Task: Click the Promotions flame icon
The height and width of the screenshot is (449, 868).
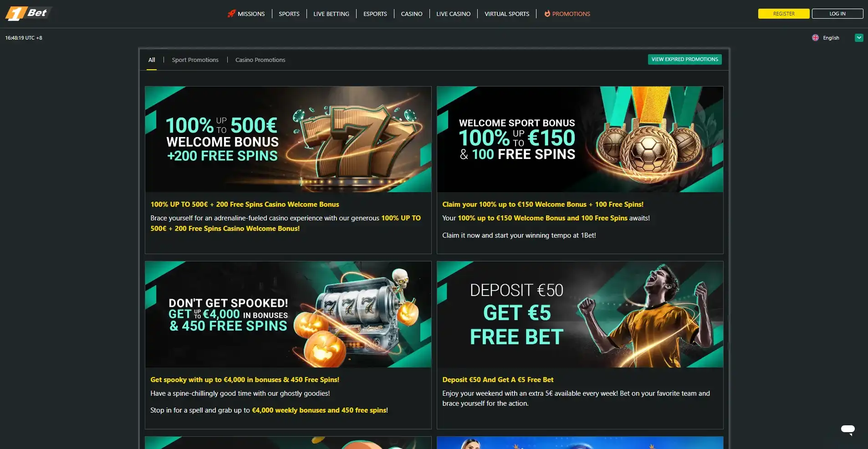Action: pos(547,14)
